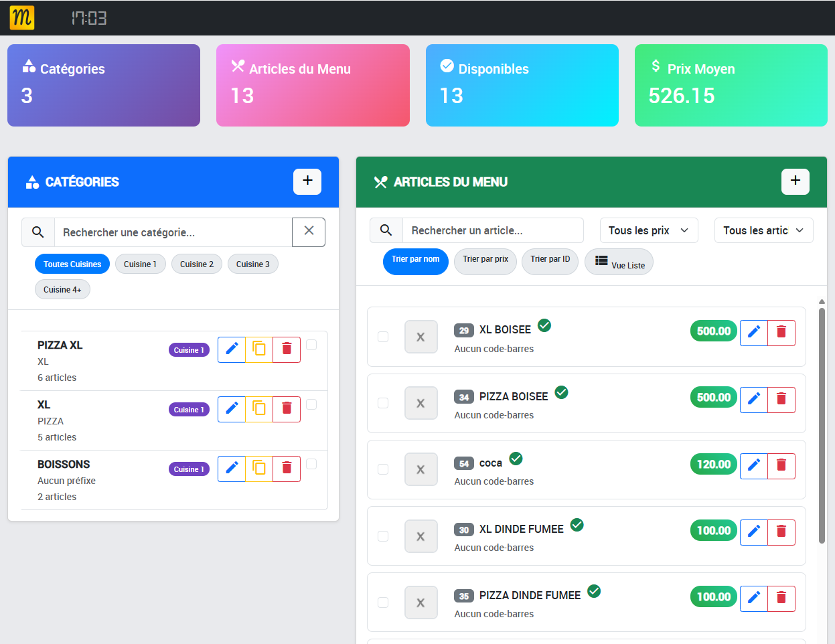The height and width of the screenshot is (644, 835).
Task: Delete the BOISSONS category with trash icon
Action: click(286, 469)
